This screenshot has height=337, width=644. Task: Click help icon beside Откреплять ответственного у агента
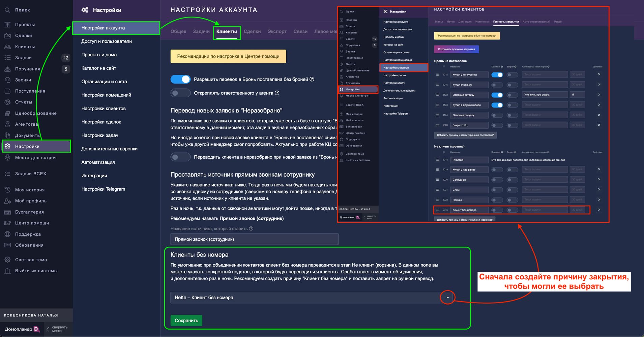click(277, 93)
